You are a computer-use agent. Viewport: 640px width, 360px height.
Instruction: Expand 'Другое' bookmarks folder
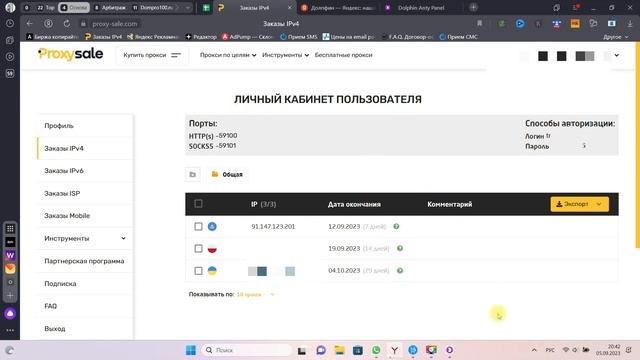click(615, 37)
